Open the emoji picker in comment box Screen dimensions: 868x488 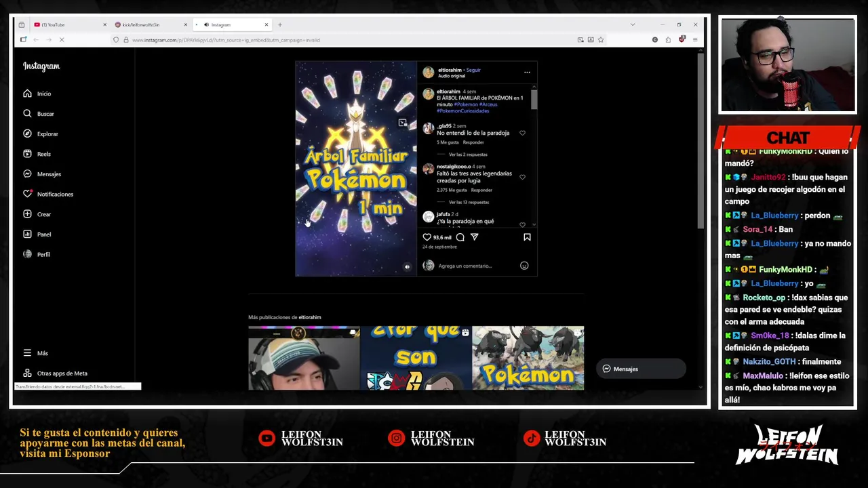pos(524,266)
